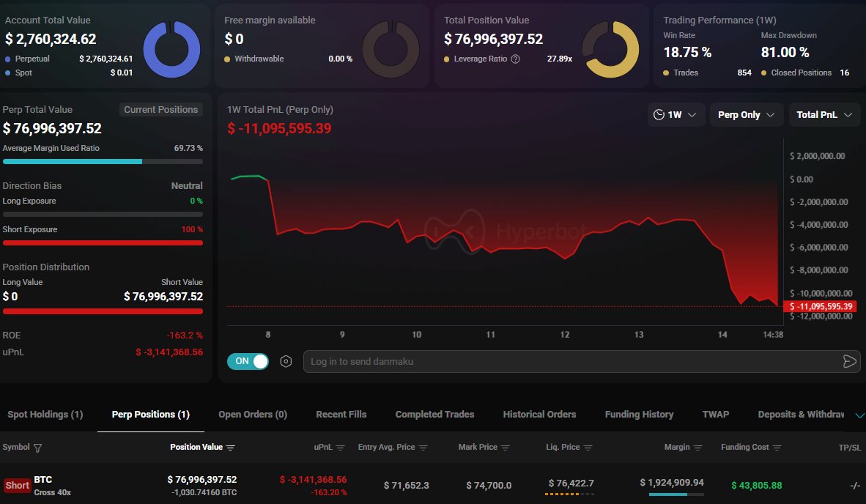Select the Perp Positions (1) tab
The height and width of the screenshot is (504, 866).
(x=151, y=415)
